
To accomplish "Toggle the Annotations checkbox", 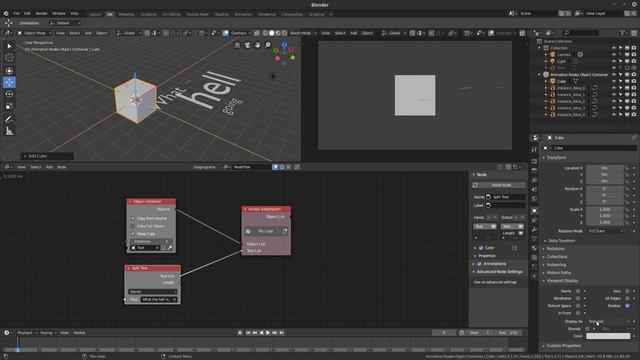I will tap(480, 264).
